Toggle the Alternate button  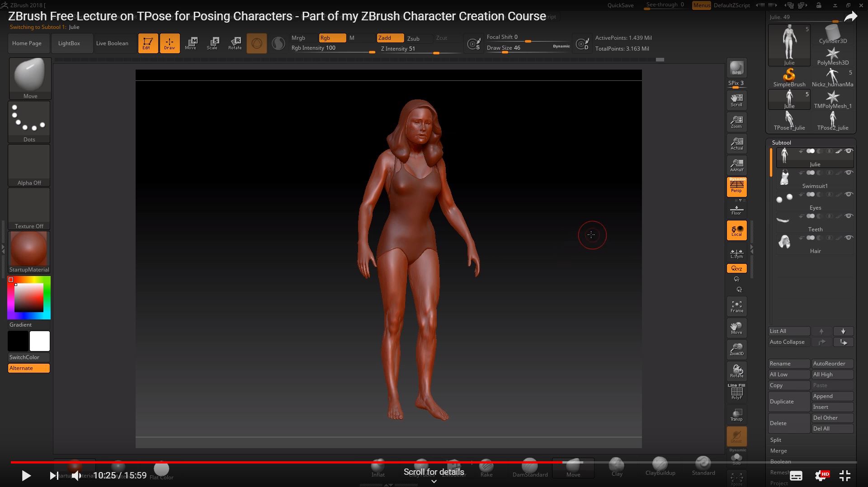[x=29, y=368]
